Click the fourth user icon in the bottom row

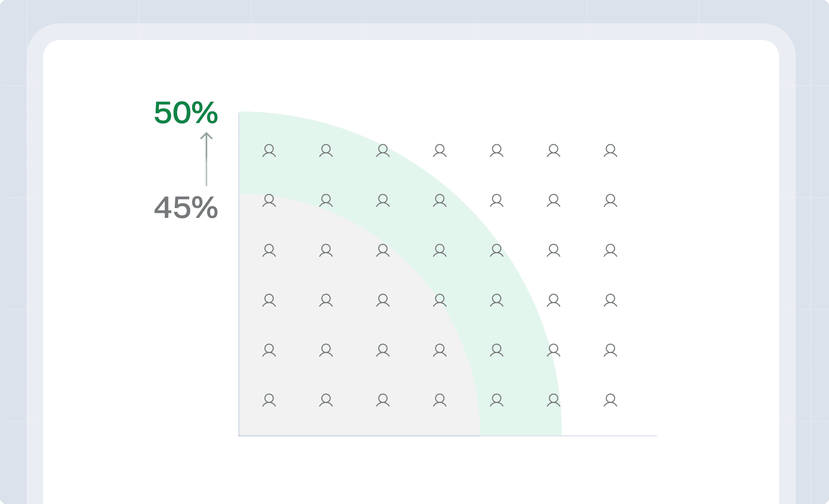[440, 400]
